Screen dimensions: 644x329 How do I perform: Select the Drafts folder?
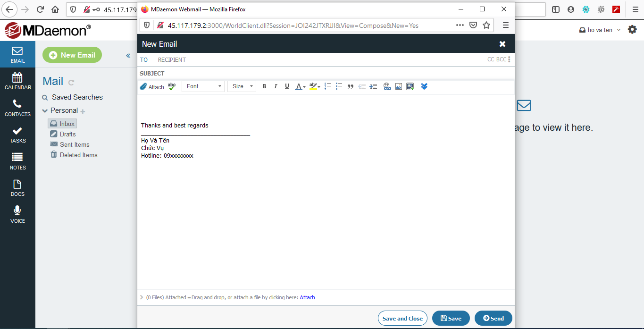click(x=63, y=134)
